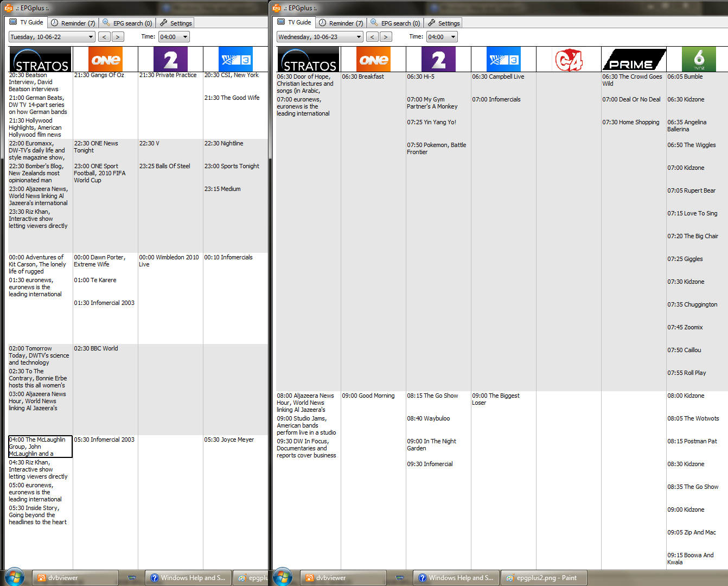Viewport: 728px width, 586px height.
Task: Open the EPG search (0) tab in the Tuesday window
Action: (x=127, y=23)
